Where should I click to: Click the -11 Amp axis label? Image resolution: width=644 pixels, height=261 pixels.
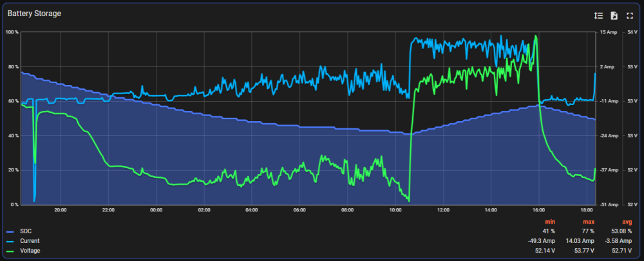pos(609,101)
